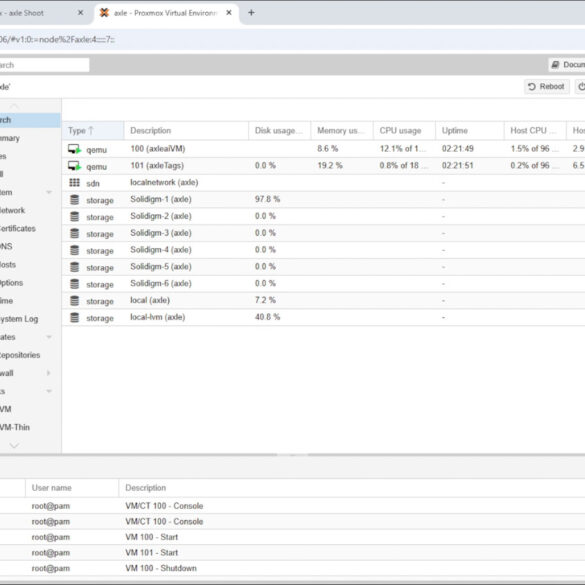Sort by the Description column header
This screenshot has height=585, width=585.
pyautogui.click(x=186, y=131)
